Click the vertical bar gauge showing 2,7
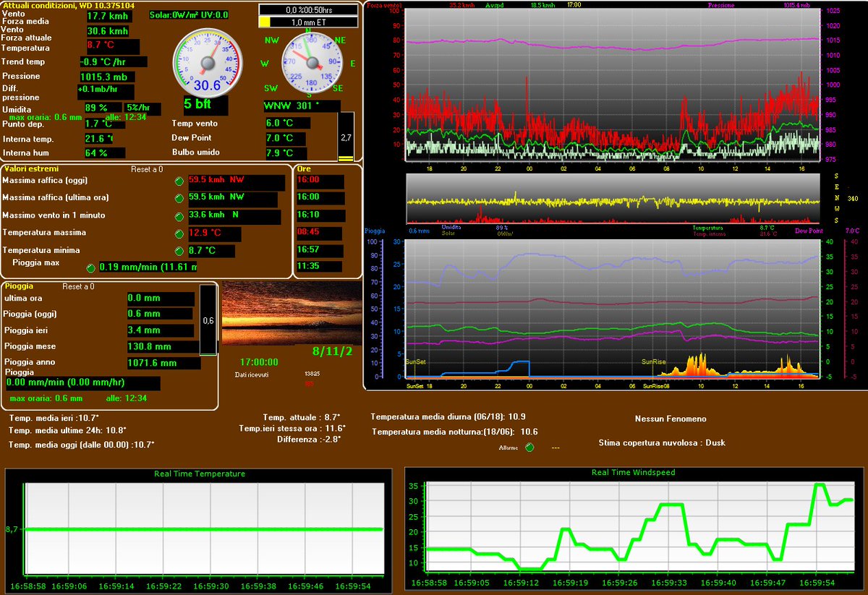868x595 pixels. [346, 137]
